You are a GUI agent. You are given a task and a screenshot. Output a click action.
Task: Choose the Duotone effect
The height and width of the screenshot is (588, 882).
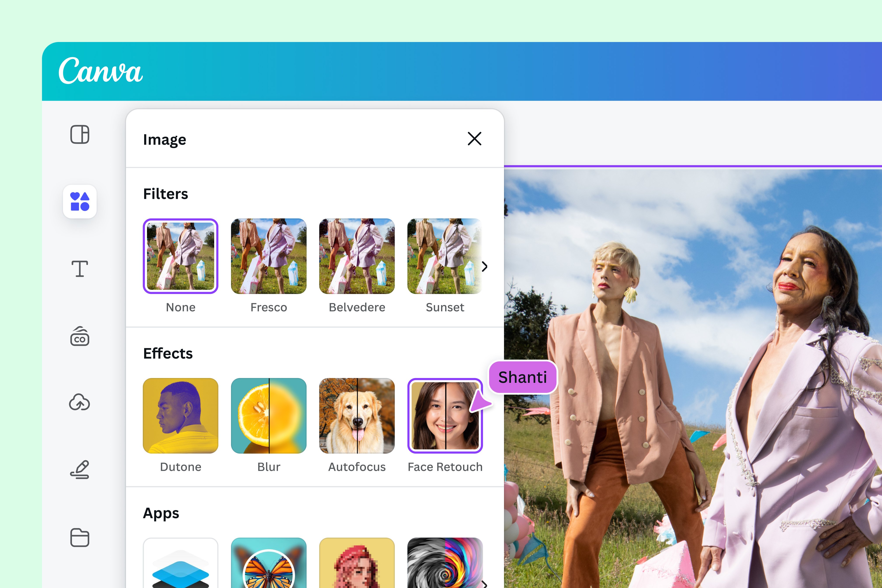(180, 415)
